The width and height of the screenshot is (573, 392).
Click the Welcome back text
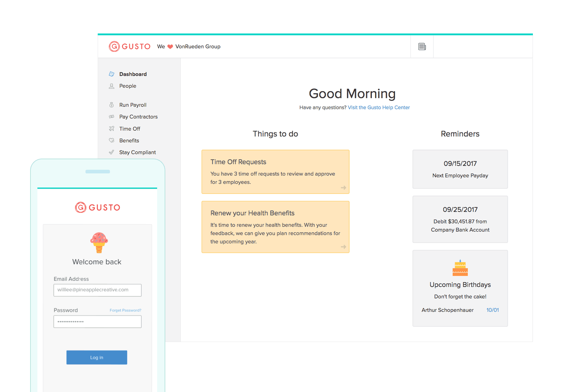(97, 262)
